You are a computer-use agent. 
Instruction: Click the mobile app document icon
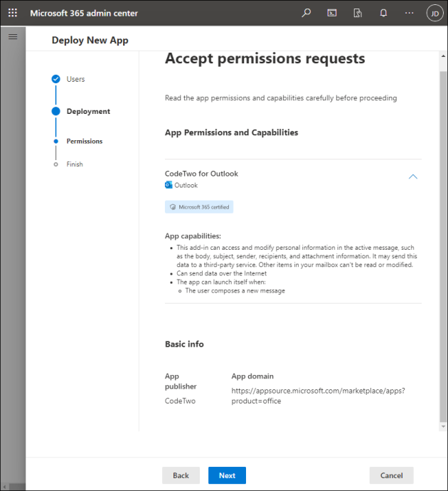(358, 13)
